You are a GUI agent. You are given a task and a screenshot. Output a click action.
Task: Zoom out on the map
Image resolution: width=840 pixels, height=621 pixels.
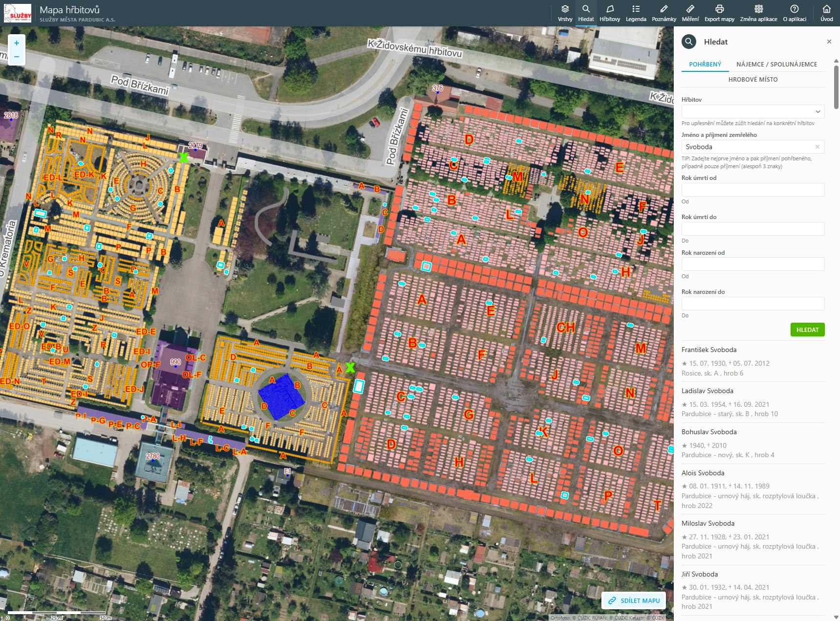tap(17, 57)
